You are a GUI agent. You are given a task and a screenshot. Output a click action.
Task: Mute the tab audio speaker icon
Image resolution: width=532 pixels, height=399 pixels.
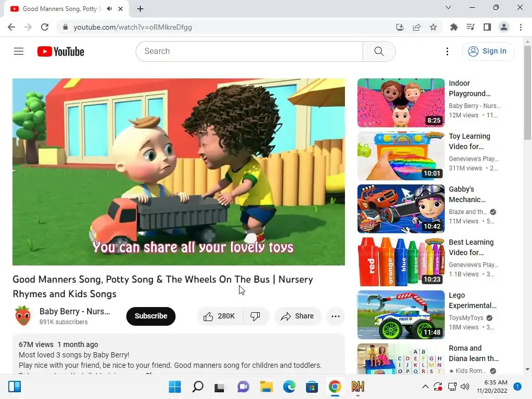(x=109, y=9)
